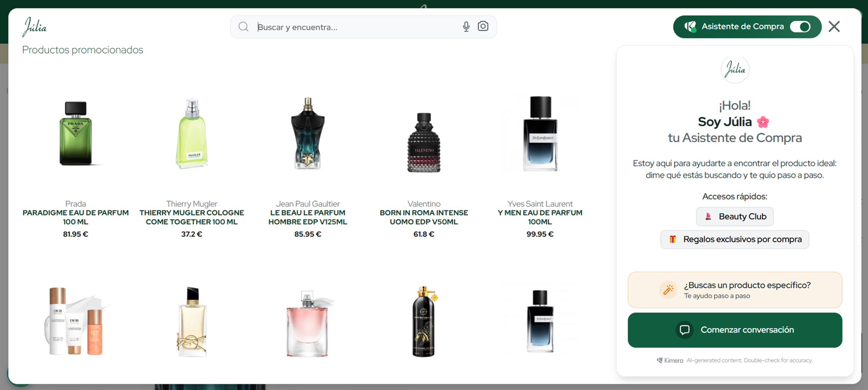Click the 'Prada' brand name

tap(76, 204)
